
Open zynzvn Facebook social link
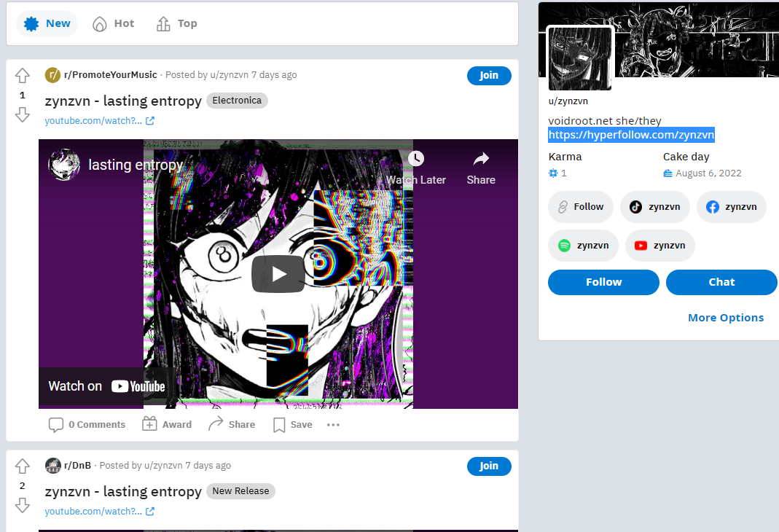pos(732,207)
